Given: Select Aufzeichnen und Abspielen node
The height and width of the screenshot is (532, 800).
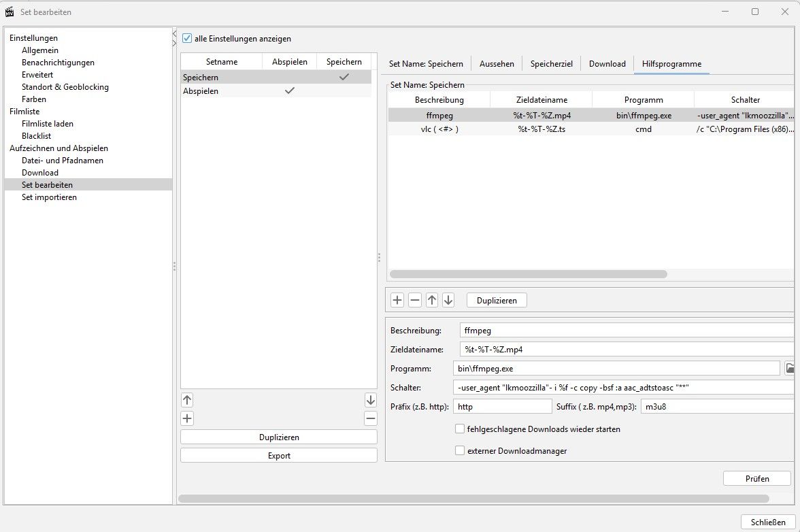Looking at the screenshot, I should coord(59,148).
